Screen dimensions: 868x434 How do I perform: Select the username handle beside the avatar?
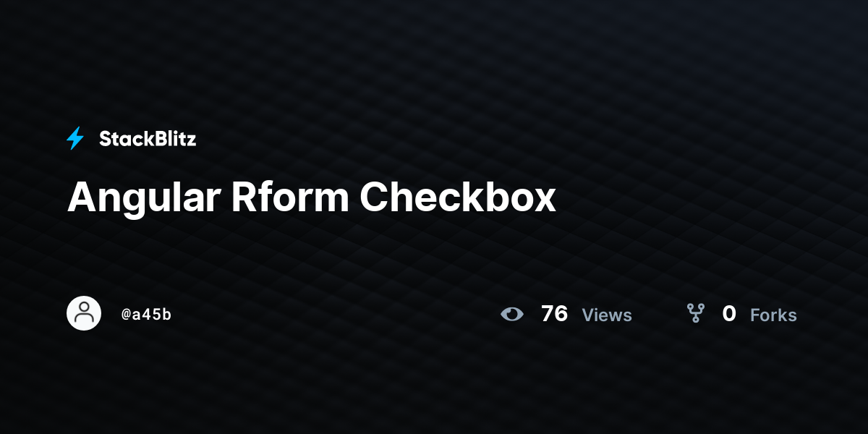coord(147,315)
